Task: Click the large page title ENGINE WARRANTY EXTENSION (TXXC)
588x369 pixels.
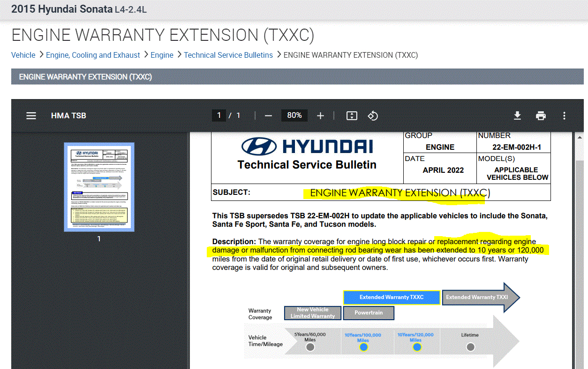Action: click(x=163, y=35)
